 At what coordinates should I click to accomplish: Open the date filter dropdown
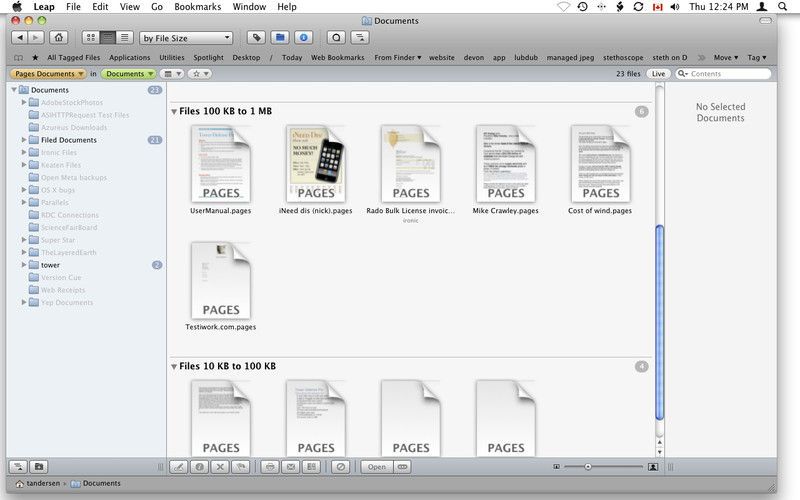[x=172, y=73]
